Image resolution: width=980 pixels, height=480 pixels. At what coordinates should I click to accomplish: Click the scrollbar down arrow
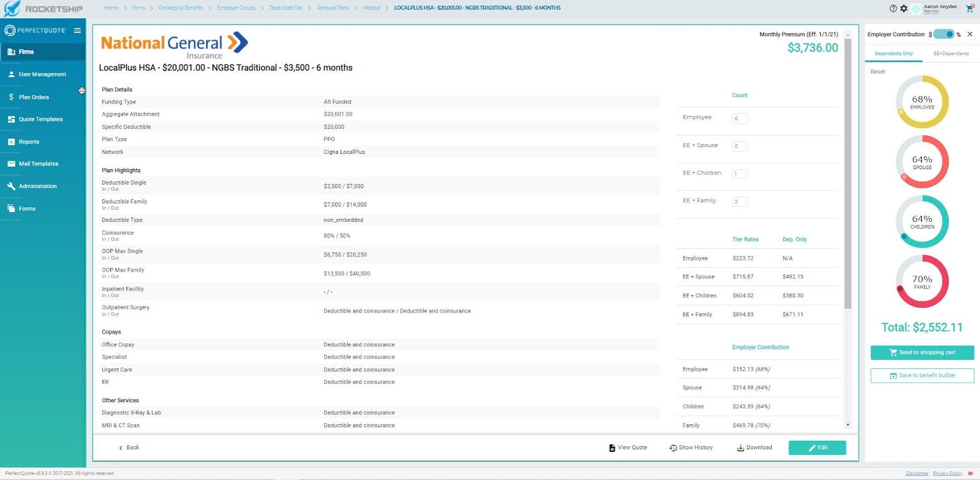[x=848, y=425]
